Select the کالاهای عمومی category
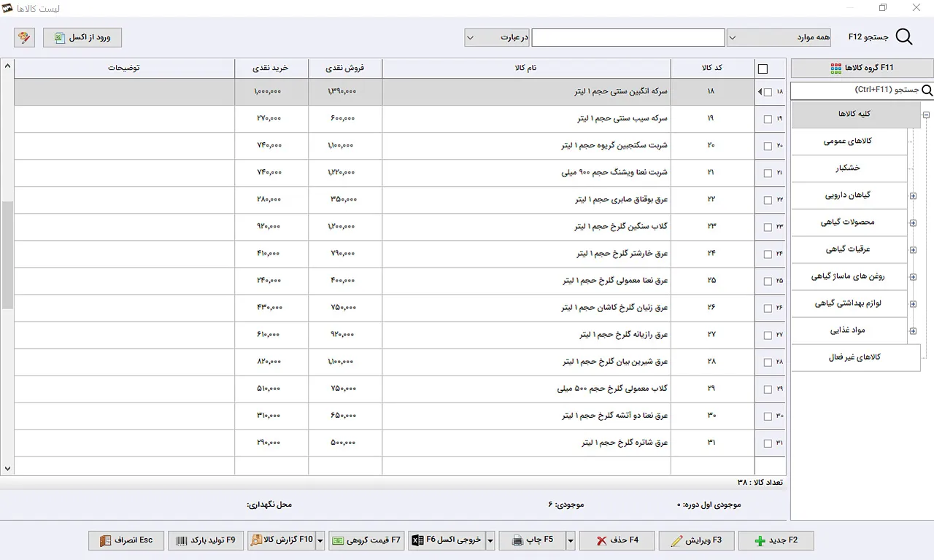 point(849,141)
